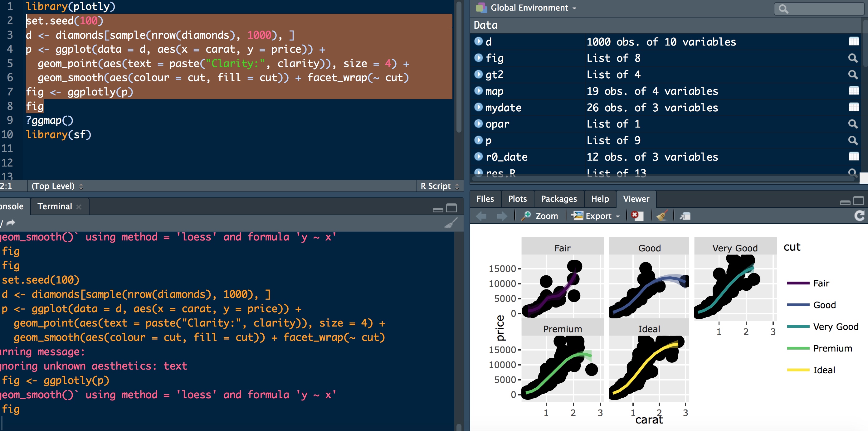Expand the mydate object details
This screenshot has height=431, width=868.
(x=479, y=107)
